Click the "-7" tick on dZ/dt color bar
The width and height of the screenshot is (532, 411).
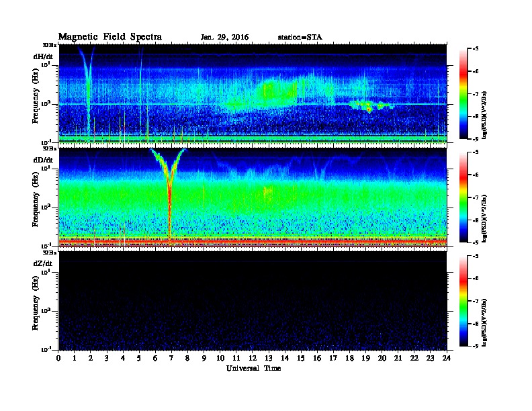tap(475, 301)
